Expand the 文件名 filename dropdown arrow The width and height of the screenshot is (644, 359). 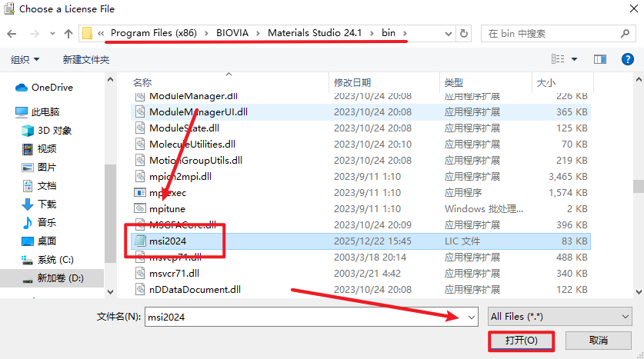[470, 317]
